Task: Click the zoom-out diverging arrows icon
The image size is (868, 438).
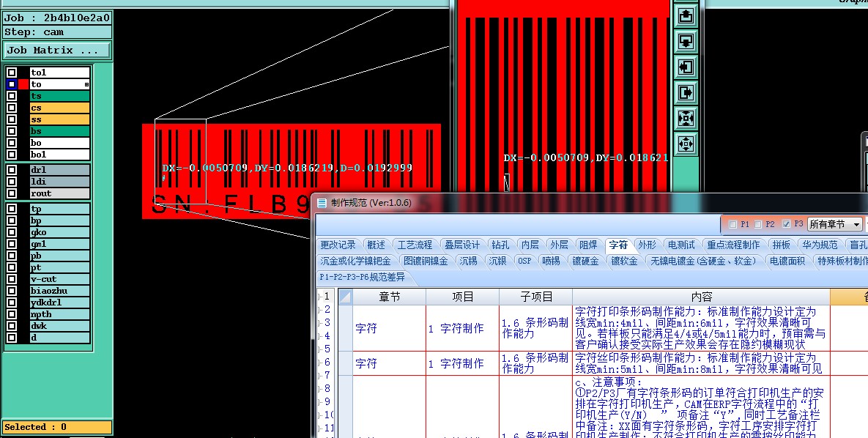Action: [686, 144]
